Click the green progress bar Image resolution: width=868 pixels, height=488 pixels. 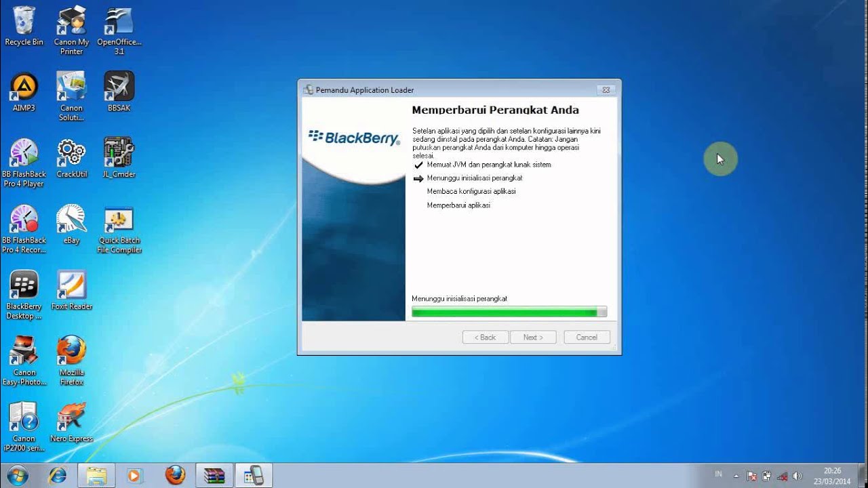point(509,312)
